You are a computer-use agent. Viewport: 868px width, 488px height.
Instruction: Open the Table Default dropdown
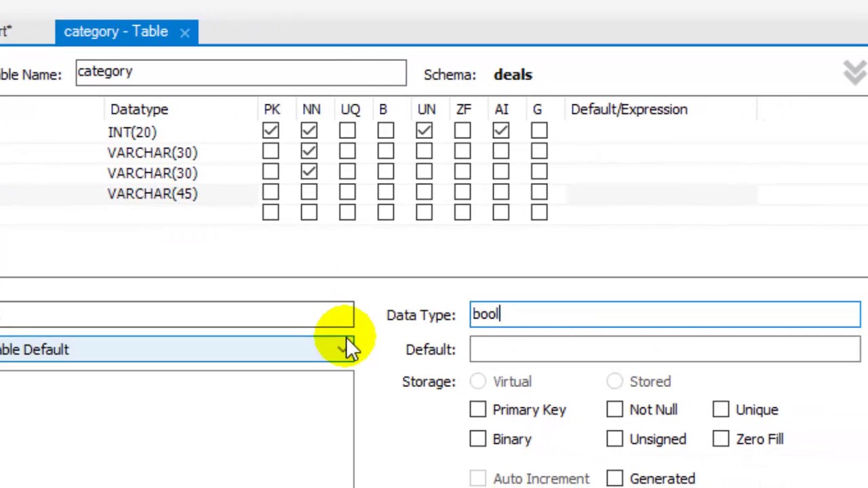pos(342,349)
